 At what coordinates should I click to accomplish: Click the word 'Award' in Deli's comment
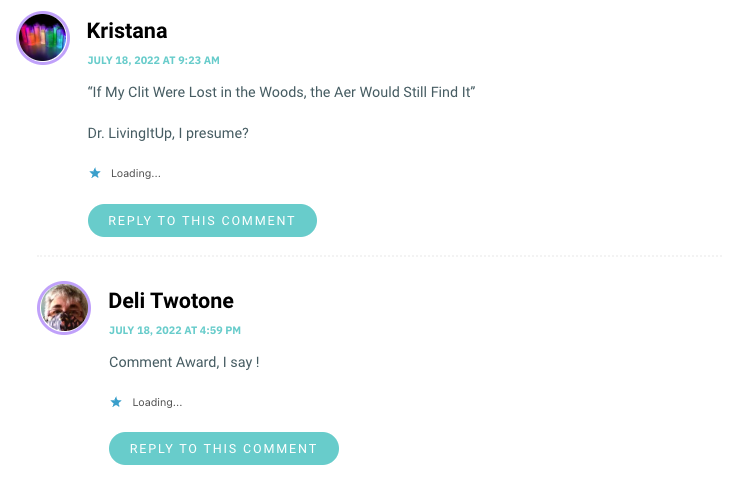tap(197, 362)
